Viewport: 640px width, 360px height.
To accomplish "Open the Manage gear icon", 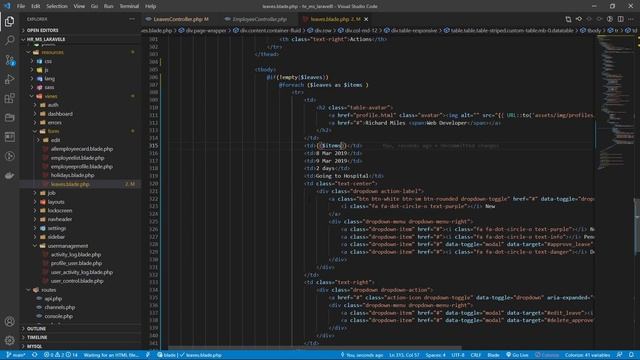I will click(x=9, y=340).
